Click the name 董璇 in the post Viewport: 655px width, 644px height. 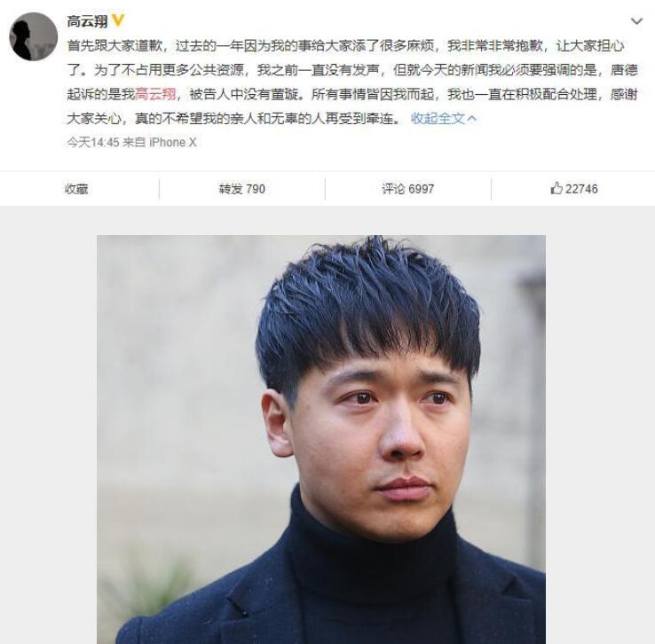(285, 94)
